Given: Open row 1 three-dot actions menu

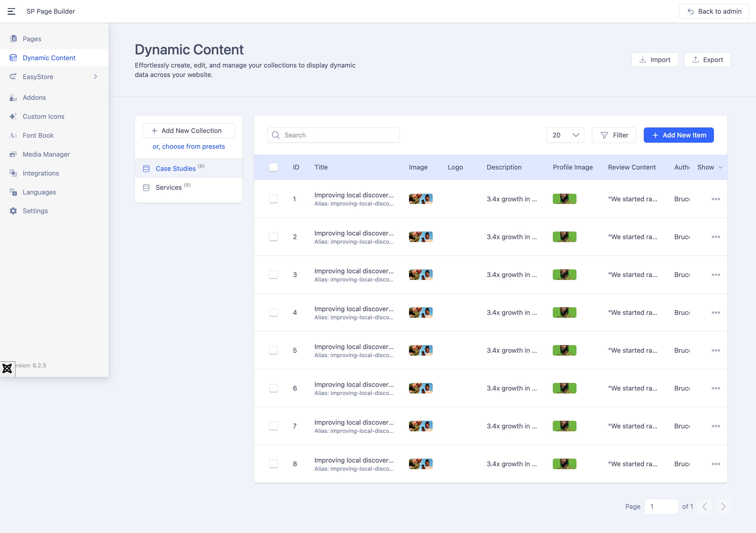Looking at the screenshot, I should click(716, 199).
